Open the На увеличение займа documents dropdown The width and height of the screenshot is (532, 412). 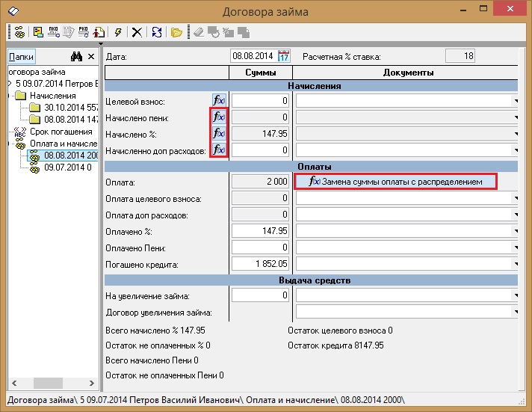(516, 295)
